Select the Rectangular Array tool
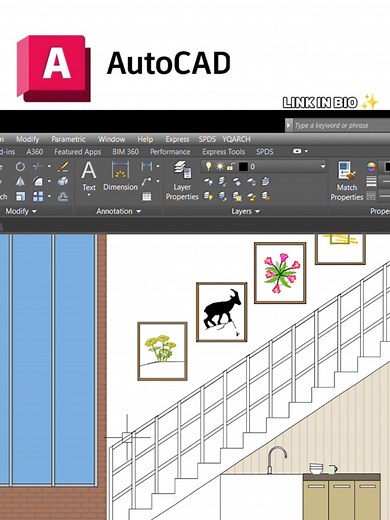 [38, 196]
